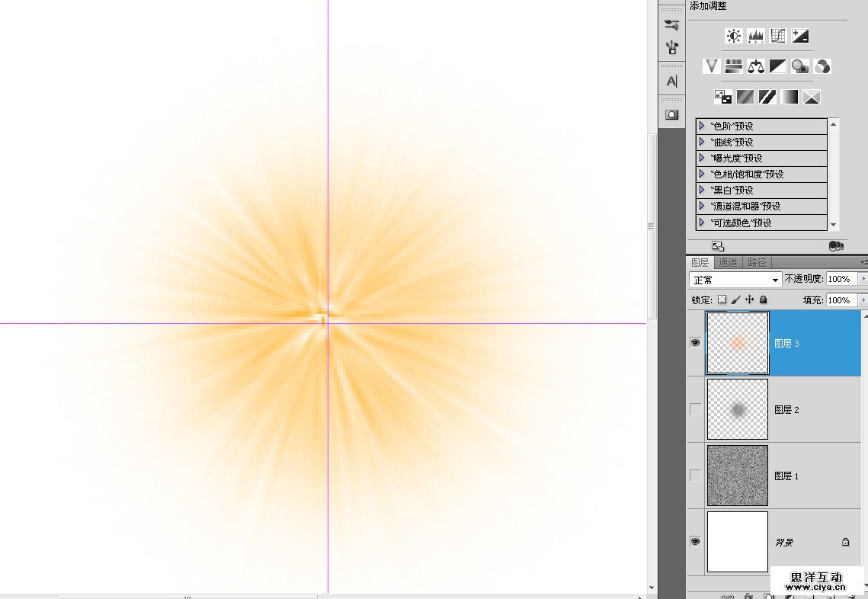
Task: Click the Exposure adjustment icon
Action: tap(800, 36)
